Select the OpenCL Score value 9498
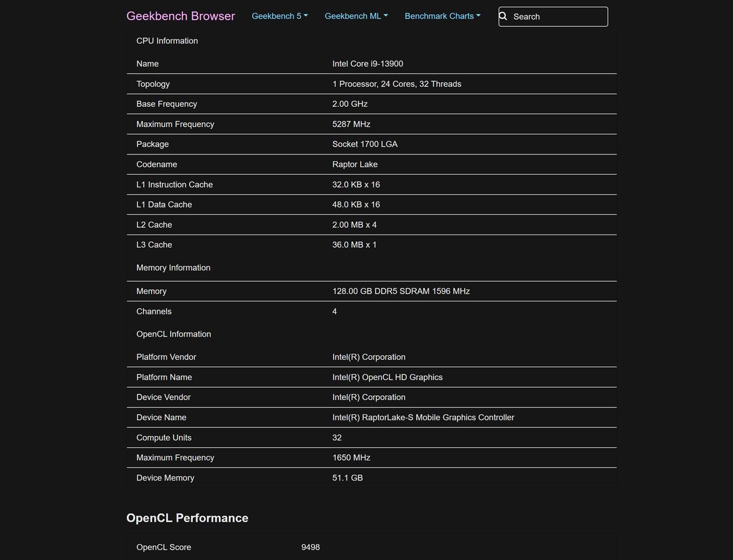 [x=310, y=547]
